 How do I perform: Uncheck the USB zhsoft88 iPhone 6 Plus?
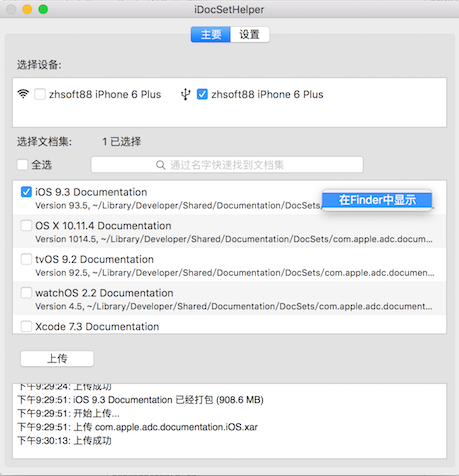(202, 94)
